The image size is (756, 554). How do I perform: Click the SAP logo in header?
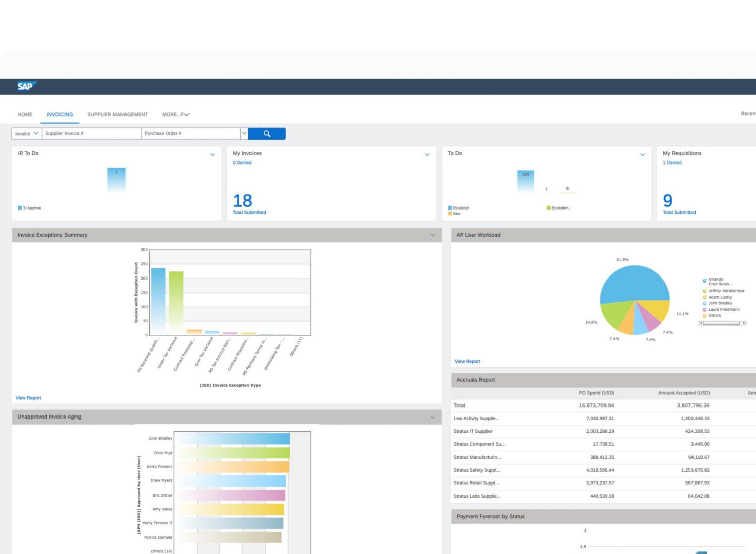pos(26,86)
